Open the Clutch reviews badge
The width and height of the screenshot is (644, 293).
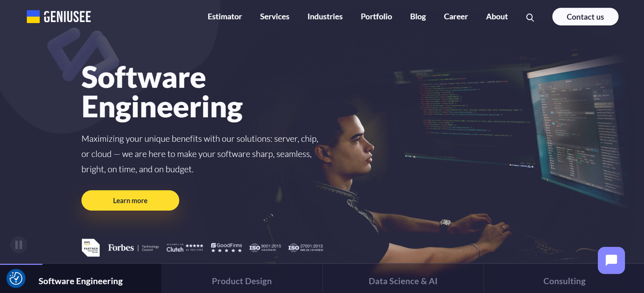[185, 247]
